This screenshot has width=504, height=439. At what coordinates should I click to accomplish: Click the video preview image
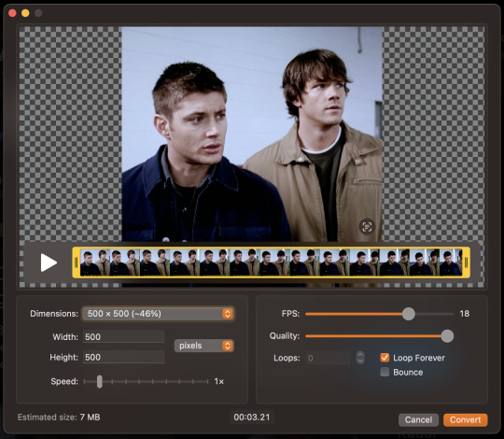click(252, 135)
